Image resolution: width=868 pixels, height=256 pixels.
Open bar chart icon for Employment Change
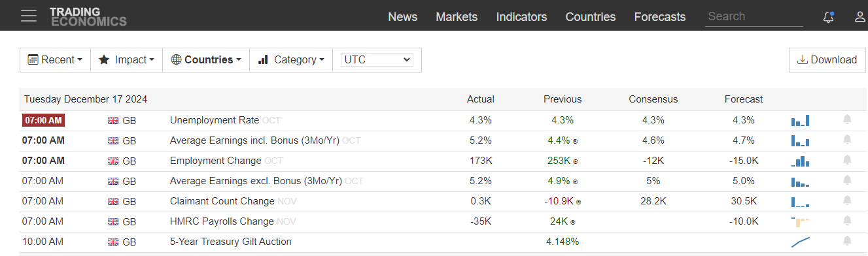tap(800, 161)
